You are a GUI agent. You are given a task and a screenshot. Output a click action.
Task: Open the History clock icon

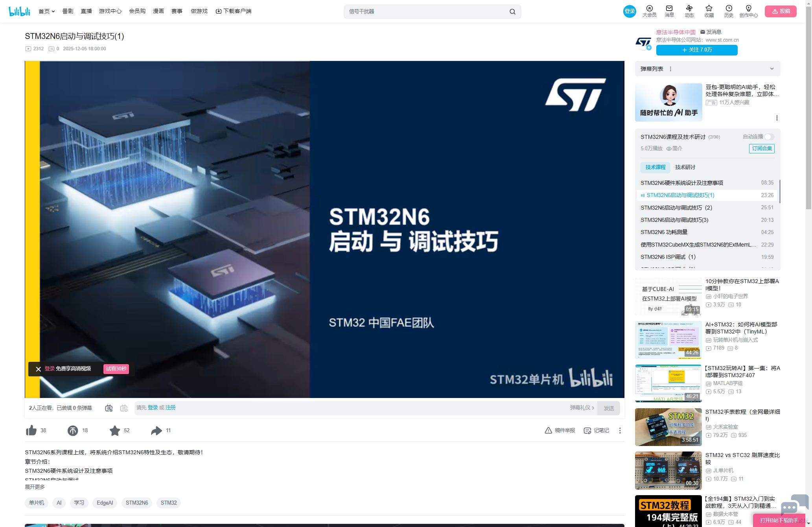click(729, 9)
